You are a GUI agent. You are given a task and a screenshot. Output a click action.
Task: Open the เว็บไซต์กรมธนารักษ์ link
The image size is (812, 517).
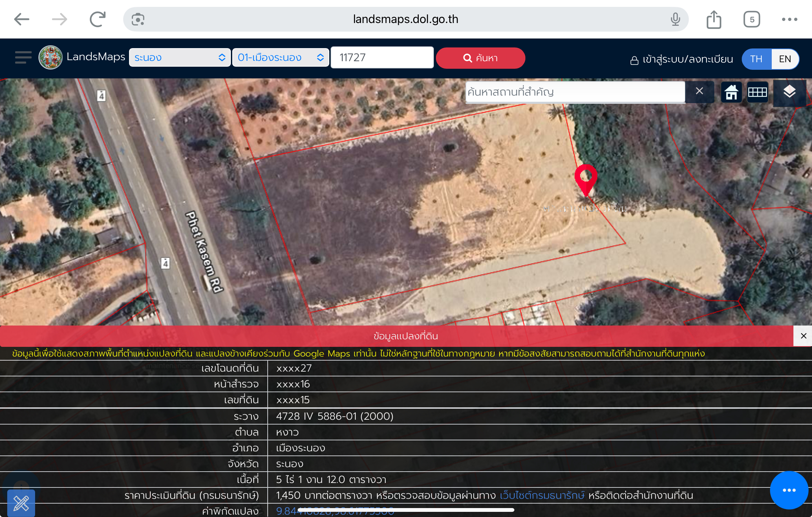[x=542, y=495]
